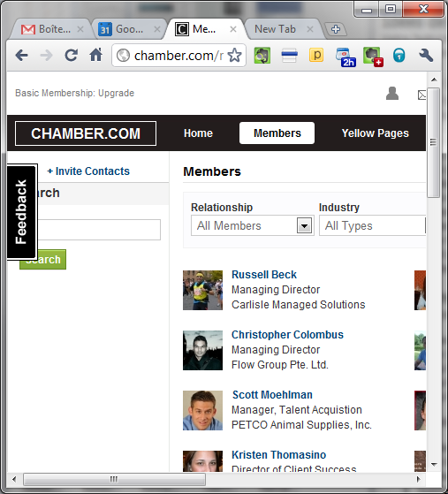Viewport: 448px width, 494px height.
Task: Click the user profile silhouette icon
Action: 392,94
